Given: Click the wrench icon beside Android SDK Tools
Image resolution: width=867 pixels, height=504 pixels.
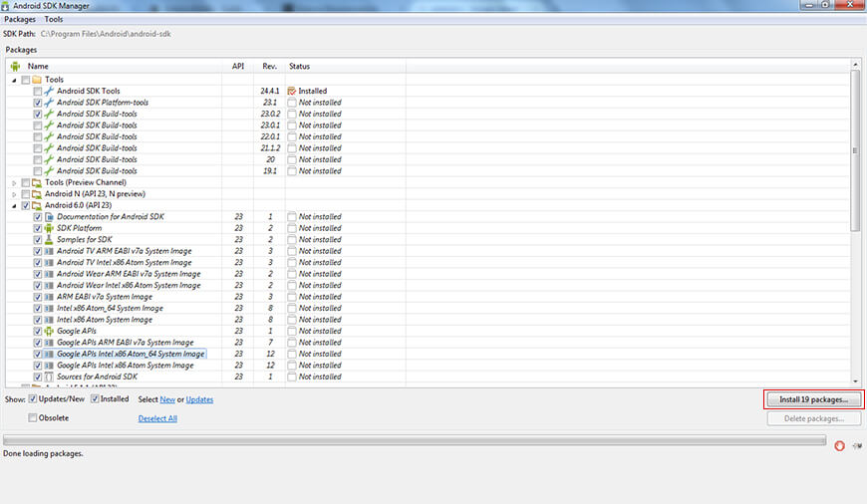Looking at the screenshot, I should 49,92.
